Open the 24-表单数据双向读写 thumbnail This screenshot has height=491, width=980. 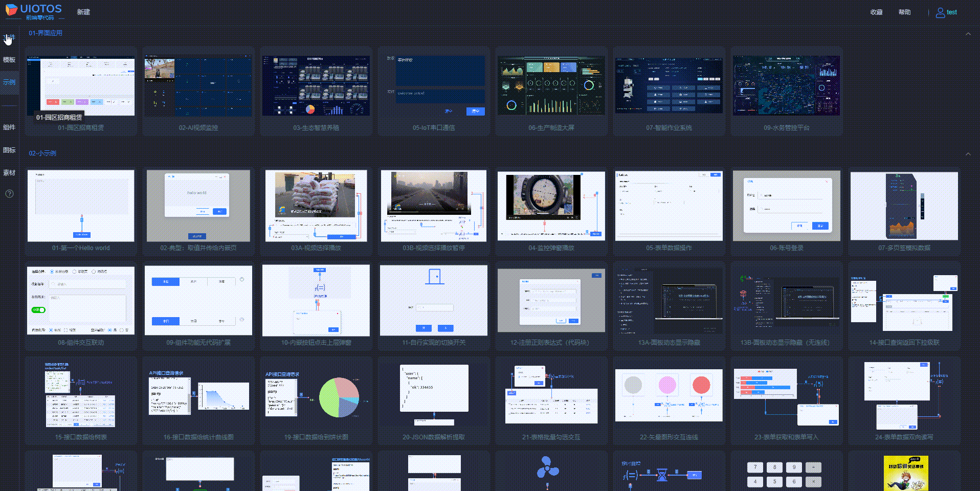[904, 395]
